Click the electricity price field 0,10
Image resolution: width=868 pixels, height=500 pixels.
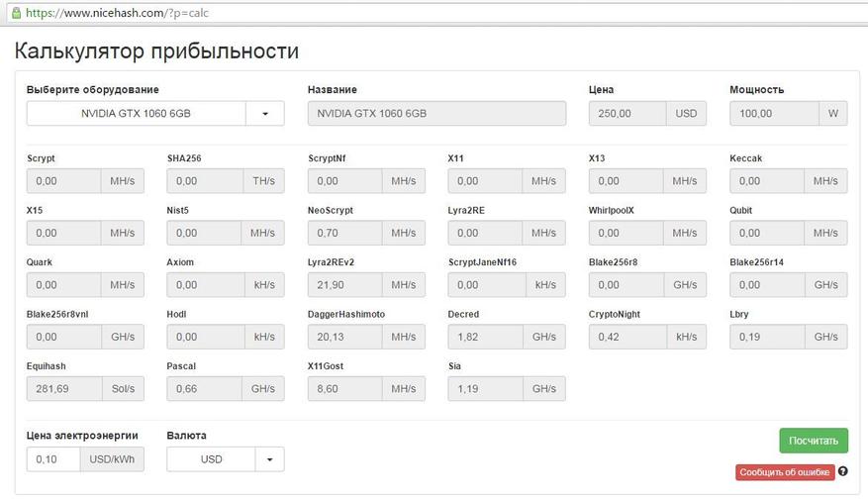point(53,459)
